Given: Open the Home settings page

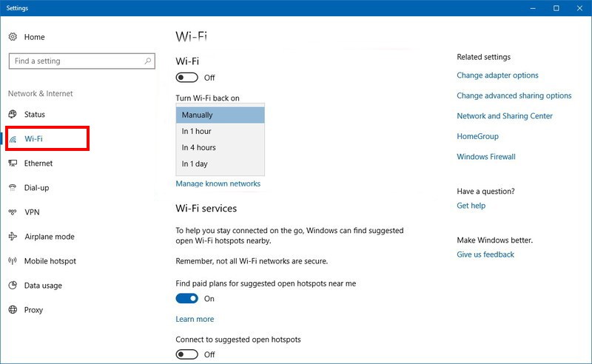Looking at the screenshot, I should pos(34,37).
